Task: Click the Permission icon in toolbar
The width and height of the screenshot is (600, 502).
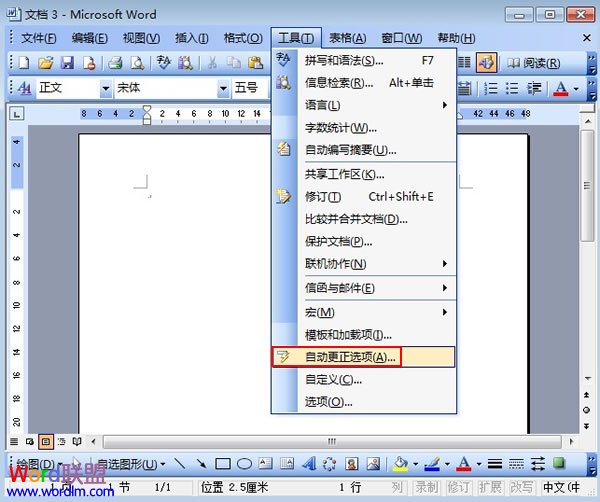Action: [90, 63]
